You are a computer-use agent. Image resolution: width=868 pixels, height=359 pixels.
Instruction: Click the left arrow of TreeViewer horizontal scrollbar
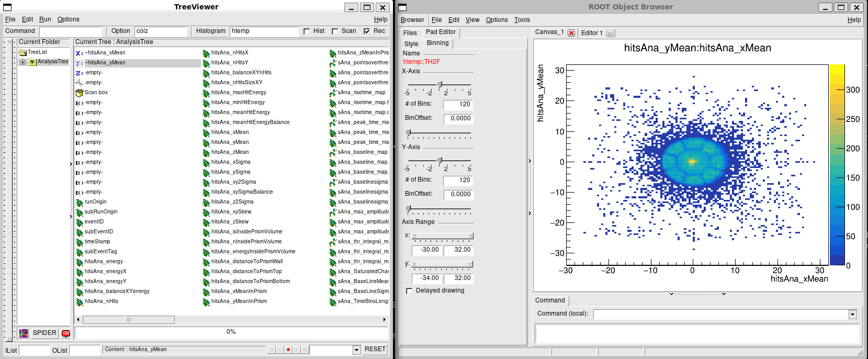tap(78, 320)
